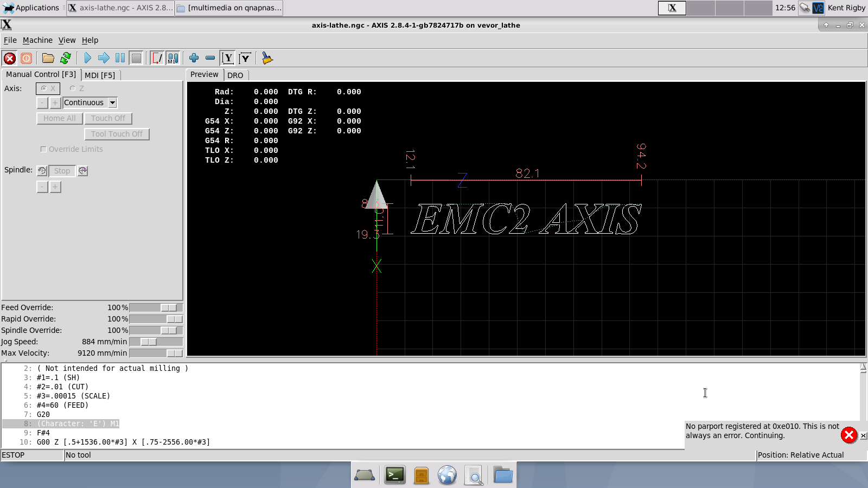The width and height of the screenshot is (868, 488).
Task: Open web browser globe in dock
Action: (x=448, y=476)
